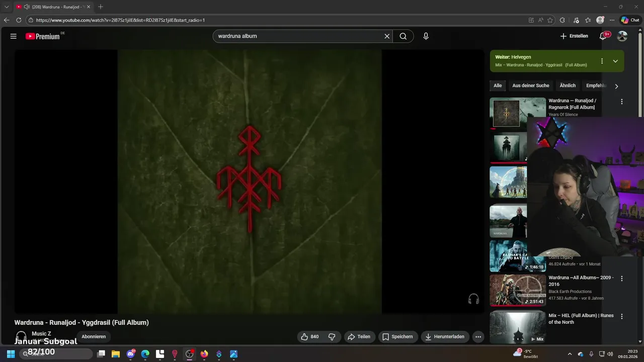Reload the current page
This screenshot has height=362, width=644.
coord(19,20)
